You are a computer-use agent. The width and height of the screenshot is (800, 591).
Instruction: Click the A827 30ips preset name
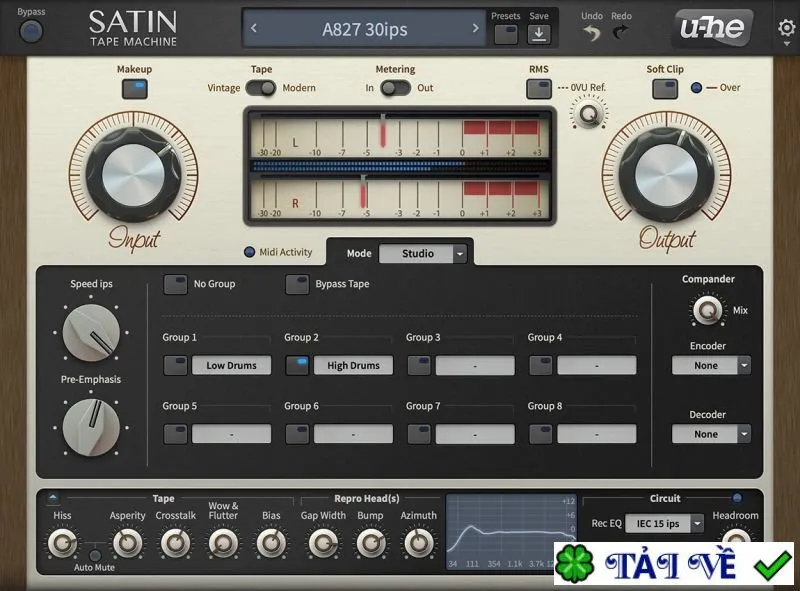tap(364, 29)
